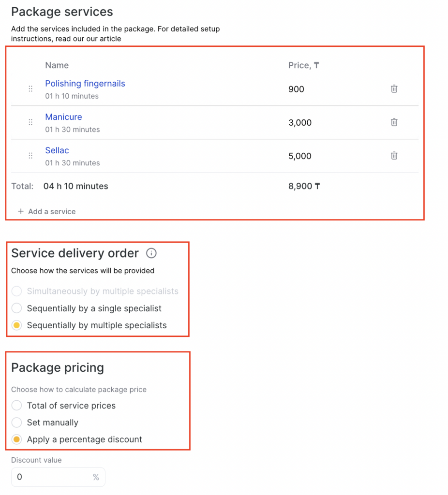This screenshot has height=495, width=448.
Task: Remove Sellac using its trash icon
Action: pos(394,156)
